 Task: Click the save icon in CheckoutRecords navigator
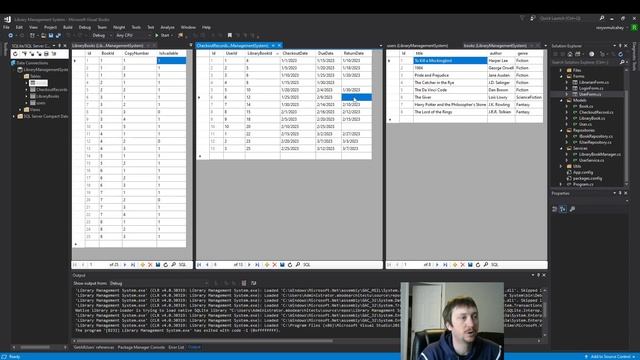[282, 265]
